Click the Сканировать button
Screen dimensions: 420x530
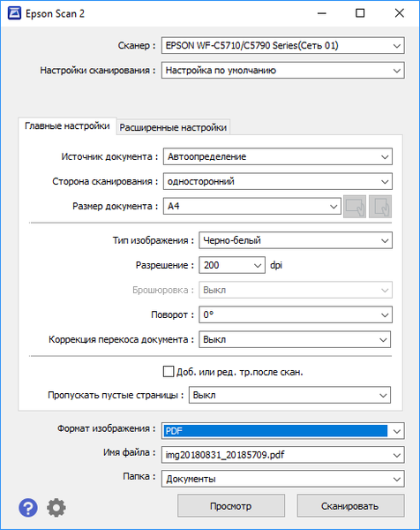[350, 506]
